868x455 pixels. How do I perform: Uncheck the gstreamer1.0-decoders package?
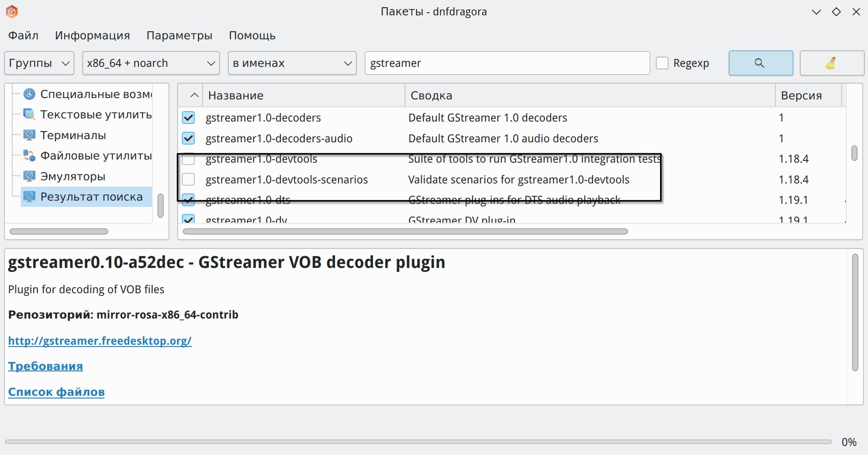click(189, 118)
